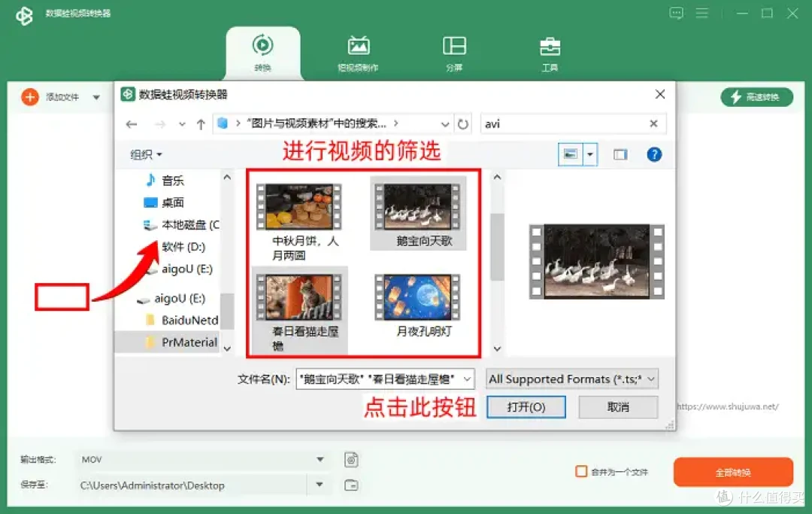Click the 取消 cancel button
812x514 pixels.
point(618,407)
